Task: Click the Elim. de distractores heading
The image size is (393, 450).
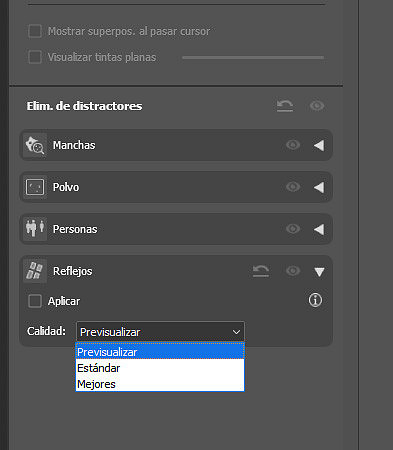Action: point(84,106)
